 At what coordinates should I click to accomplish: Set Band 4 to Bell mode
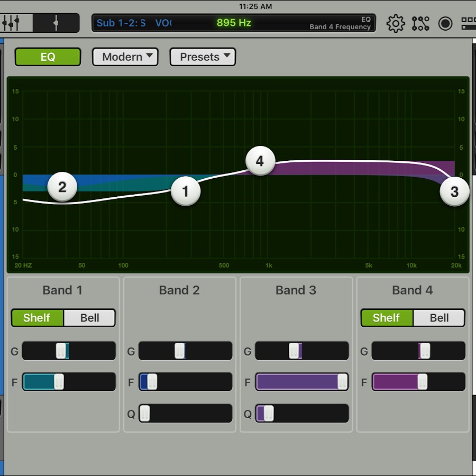pos(439,318)
